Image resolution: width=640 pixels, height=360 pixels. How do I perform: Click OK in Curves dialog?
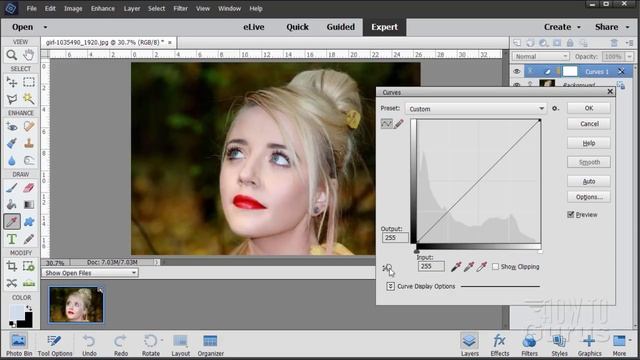tap(589, 108)
